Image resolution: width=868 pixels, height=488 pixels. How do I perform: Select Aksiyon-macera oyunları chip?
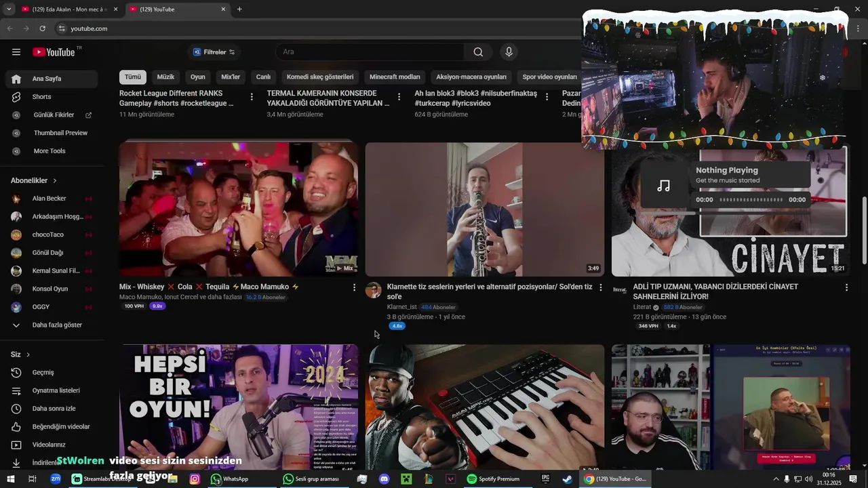471,77
